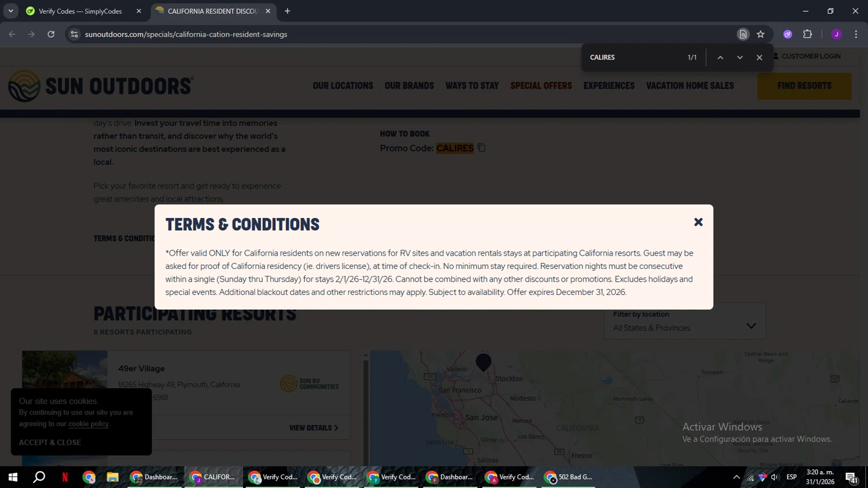The image size is (868, 488).
Task: Close the California Resident Discount tab
Action: pos(268,11)
